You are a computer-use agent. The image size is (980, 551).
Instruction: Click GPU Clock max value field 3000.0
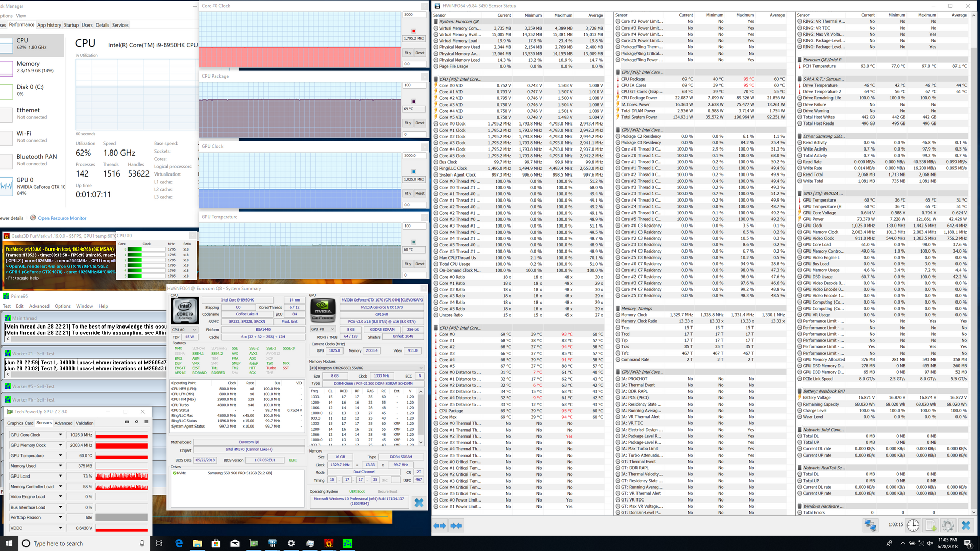(x=414, y=156)
